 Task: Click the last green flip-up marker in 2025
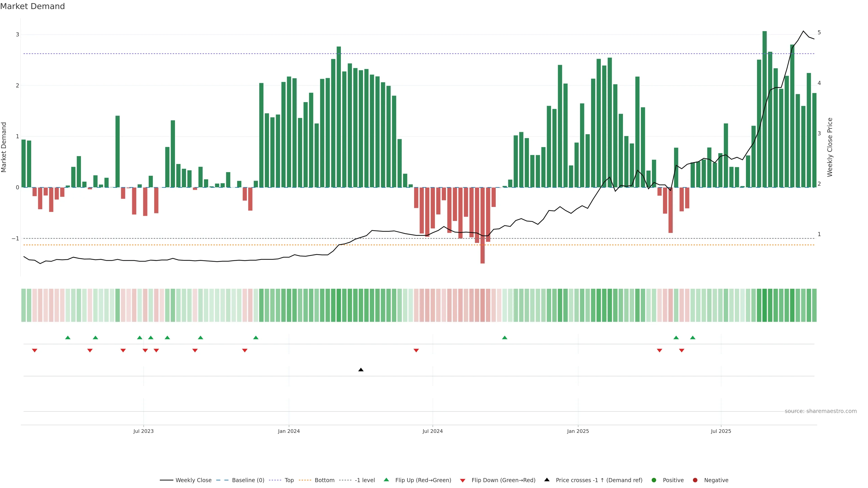693,338
